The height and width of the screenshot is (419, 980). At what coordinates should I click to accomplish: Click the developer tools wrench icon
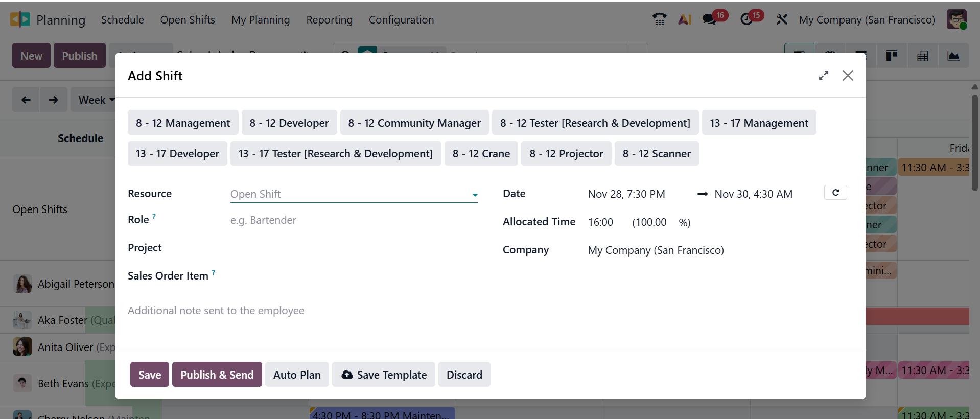tap(781, 19)
